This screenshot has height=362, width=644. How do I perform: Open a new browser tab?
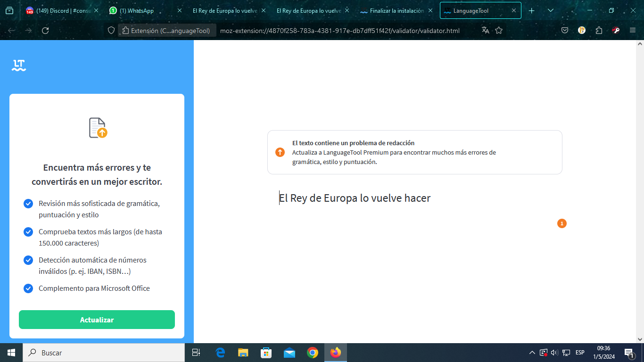pyautogui.click(x=532, y=10)
